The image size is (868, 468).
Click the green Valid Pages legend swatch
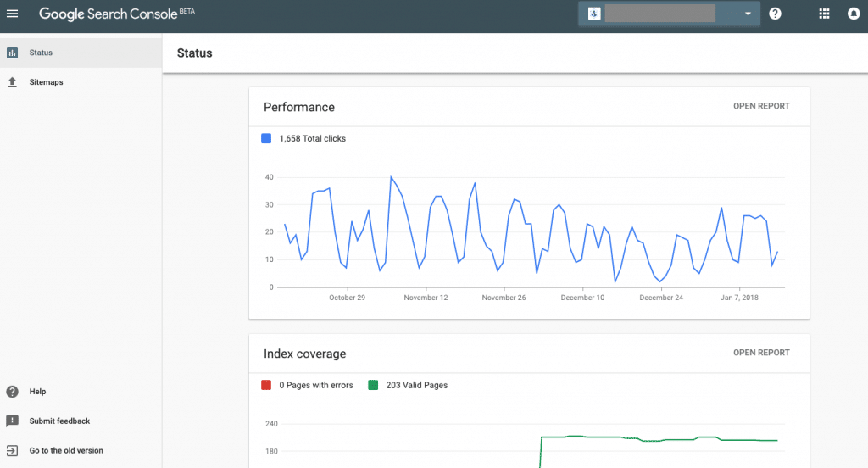click(373, 385)
